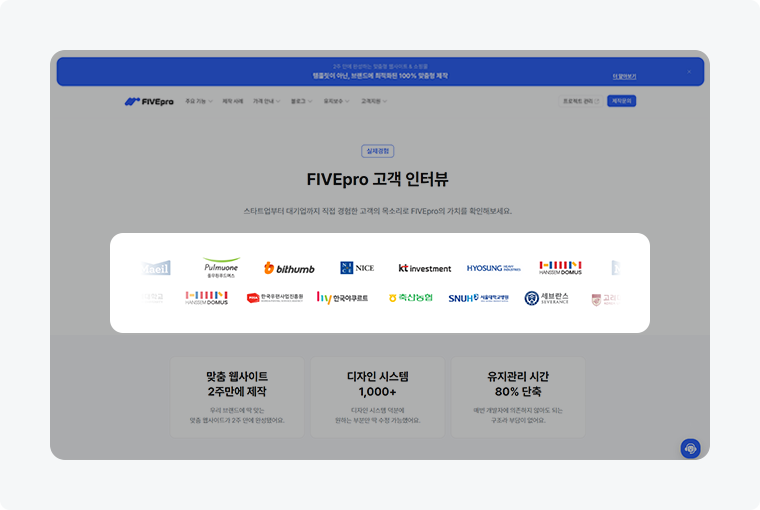
Task: Click the kt investment logo
Action: pos(425,268)
